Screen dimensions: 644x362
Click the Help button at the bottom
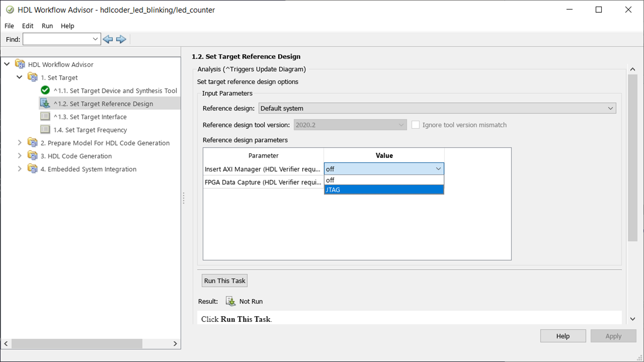click(562, 336)
